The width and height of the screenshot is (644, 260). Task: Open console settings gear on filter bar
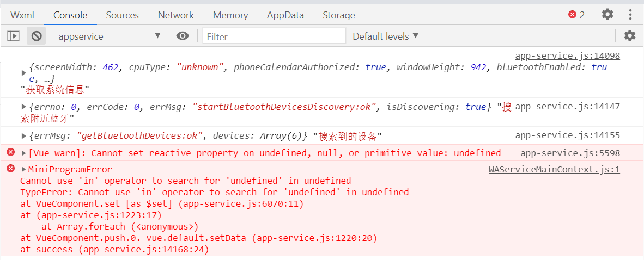click(x=630, y=36)
